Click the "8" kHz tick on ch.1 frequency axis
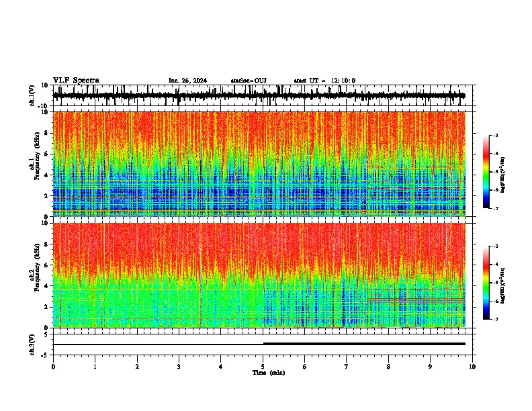532x411 pixels. [46, 133]
